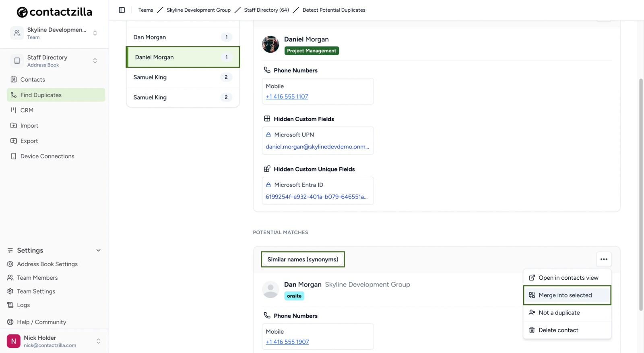Click the CRM sidebar icon
The image size is (644, 353).
coord(14,110)
